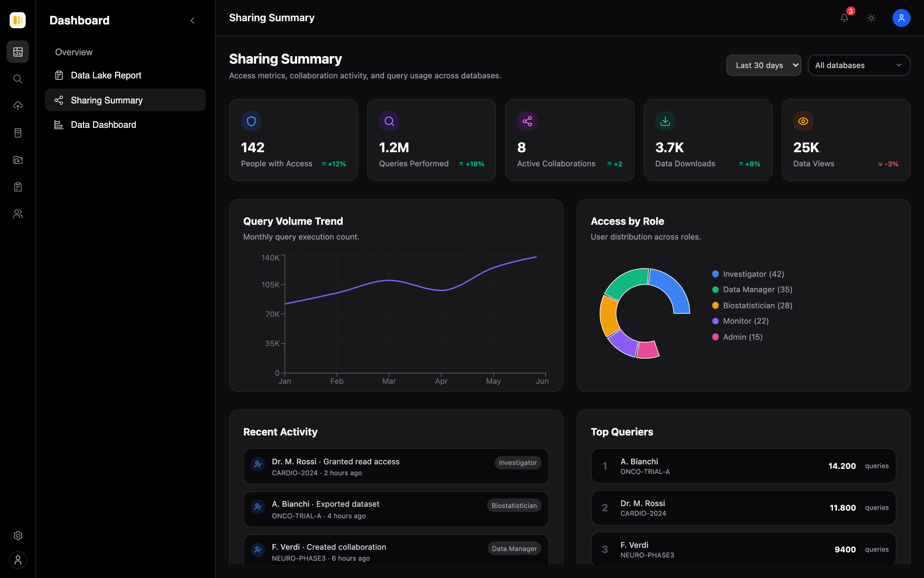The image size is (924, 578).
Task: Open the users group rail icon
Action: pos(18,214)
